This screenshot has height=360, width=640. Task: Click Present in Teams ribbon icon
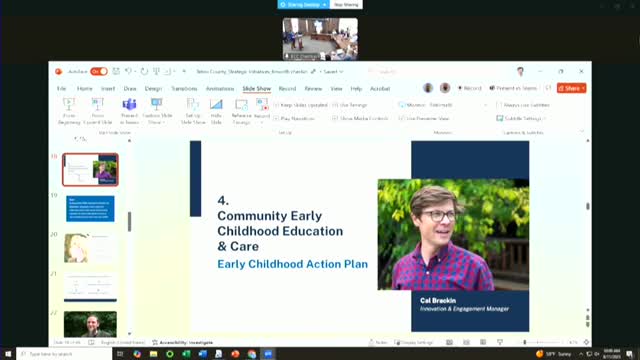129,111
